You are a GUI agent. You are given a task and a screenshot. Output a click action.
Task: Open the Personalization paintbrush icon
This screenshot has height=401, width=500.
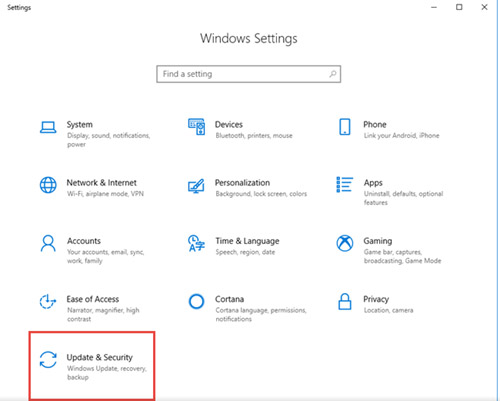click(196, 186)
